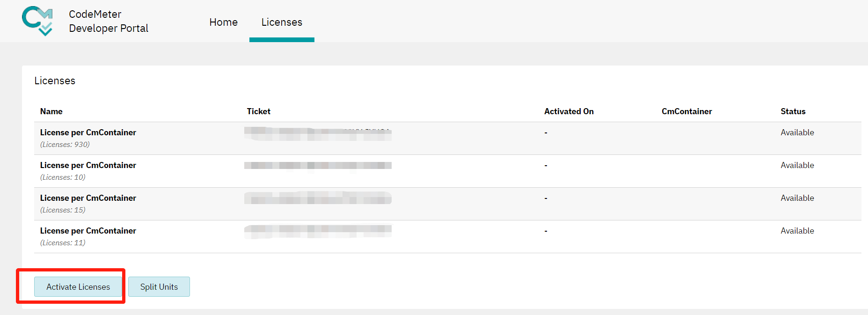Click the Status column header
The height and width of the screenshot is (315, 868).
[x=793, y=111]
